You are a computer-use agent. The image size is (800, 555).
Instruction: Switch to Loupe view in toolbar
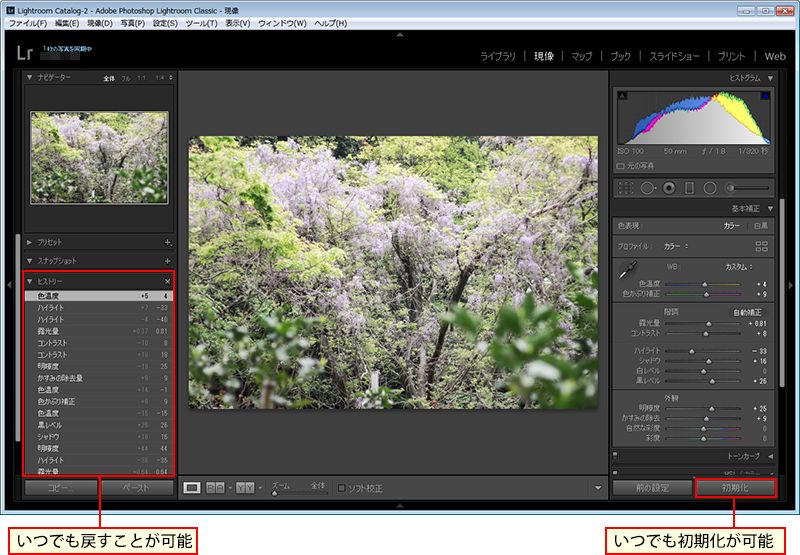pyautogui.click(x=192, y=488)
